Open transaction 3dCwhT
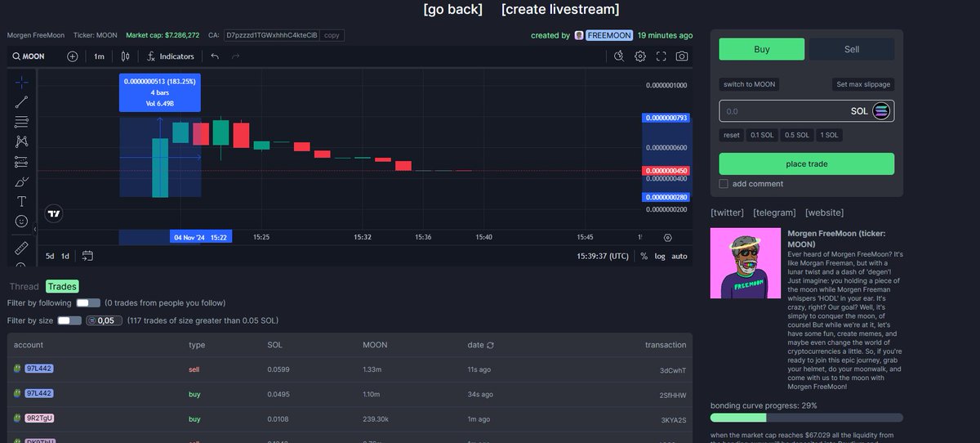 click(673, 370)
